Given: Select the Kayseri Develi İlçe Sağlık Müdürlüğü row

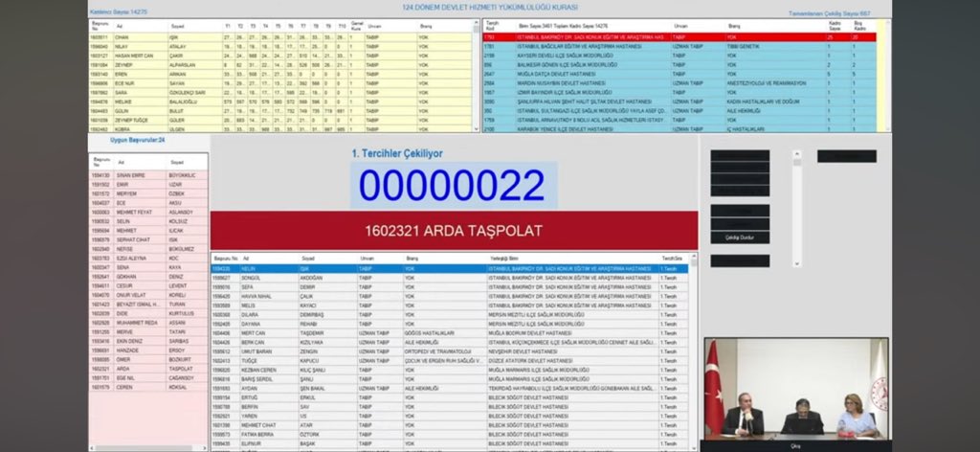Looking at the screenshot, I should (679, 56).
